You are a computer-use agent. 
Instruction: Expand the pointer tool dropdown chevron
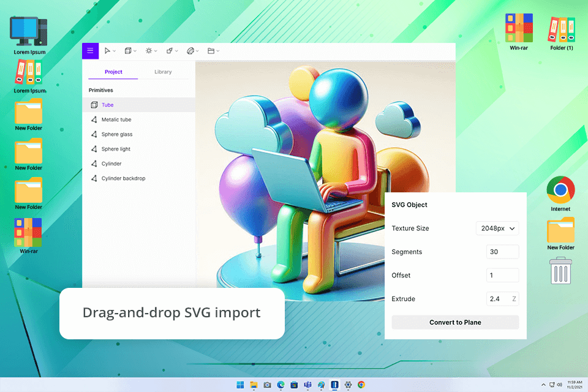[x=115, y=51]
